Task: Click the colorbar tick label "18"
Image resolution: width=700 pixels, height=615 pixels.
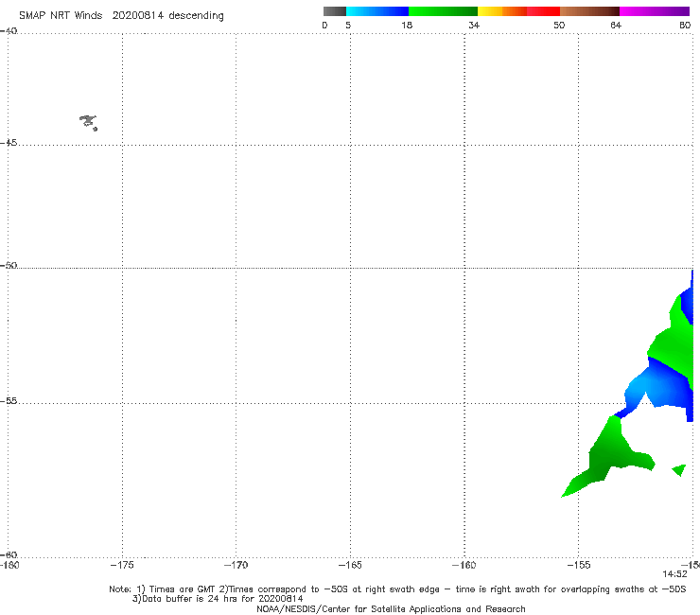Action: (x=407, y=25)
